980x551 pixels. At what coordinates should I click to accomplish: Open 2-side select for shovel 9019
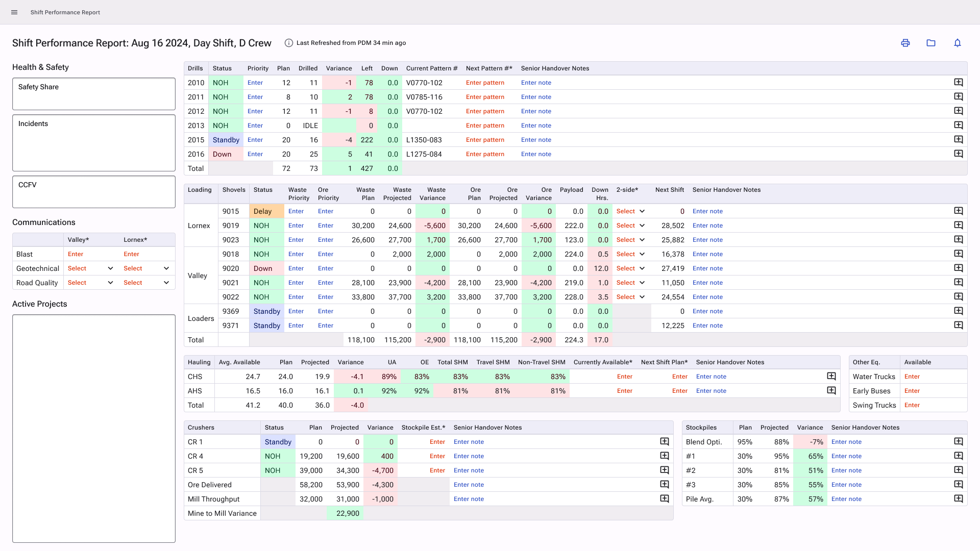(x=631, y=226)
